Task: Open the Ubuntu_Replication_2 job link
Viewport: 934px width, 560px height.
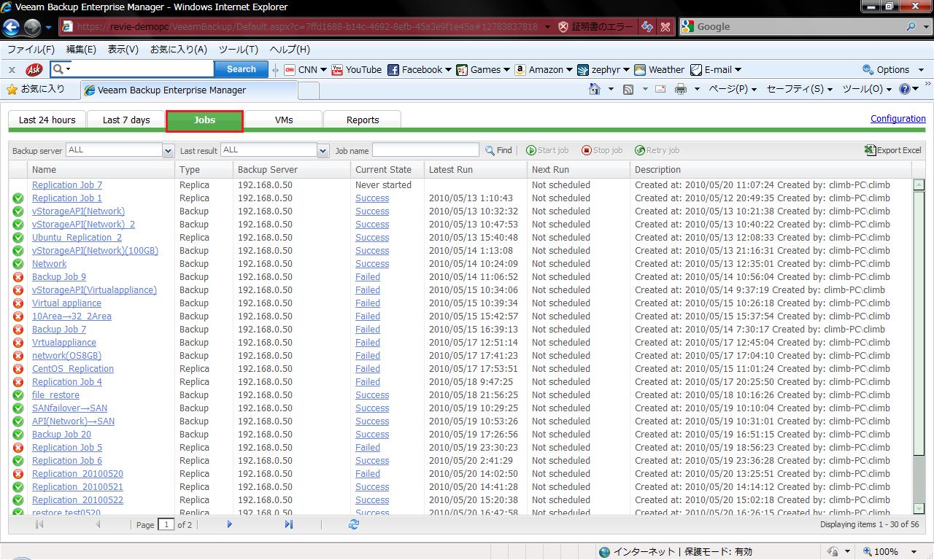Action: point(77,238)
